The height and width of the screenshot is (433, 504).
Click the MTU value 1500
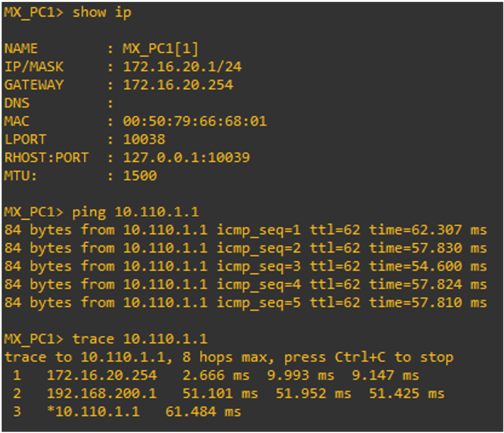(x=140, y=176)
